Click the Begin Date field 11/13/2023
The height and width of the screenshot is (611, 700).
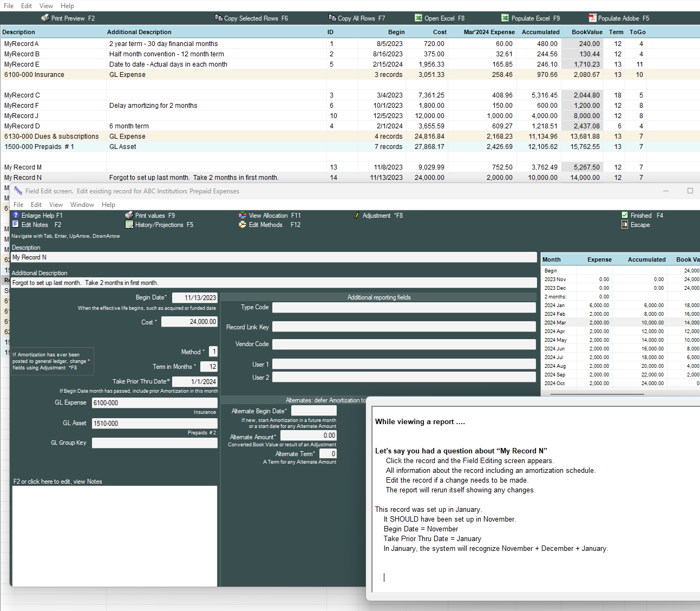pos(195,297)
